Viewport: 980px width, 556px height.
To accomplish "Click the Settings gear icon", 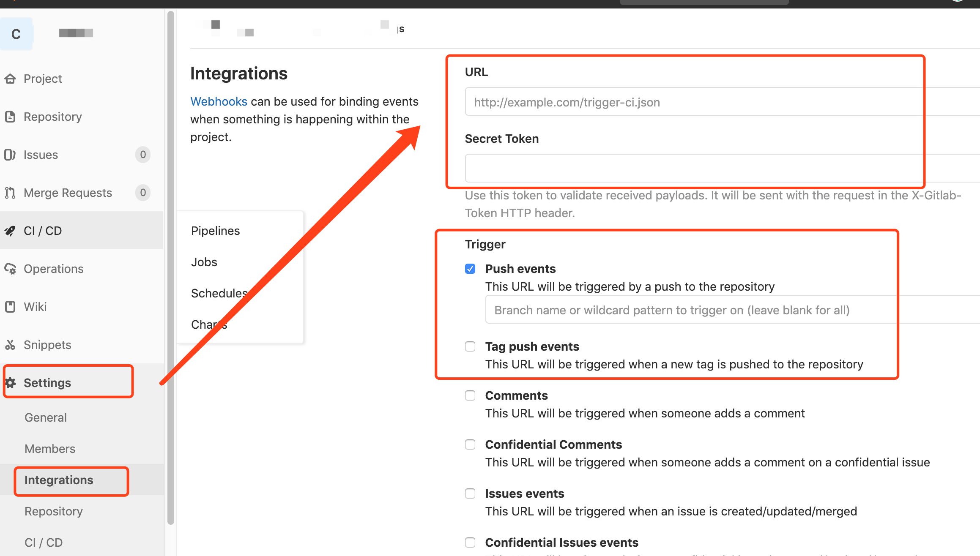I will pyautogui.click(x=10, y=383).
